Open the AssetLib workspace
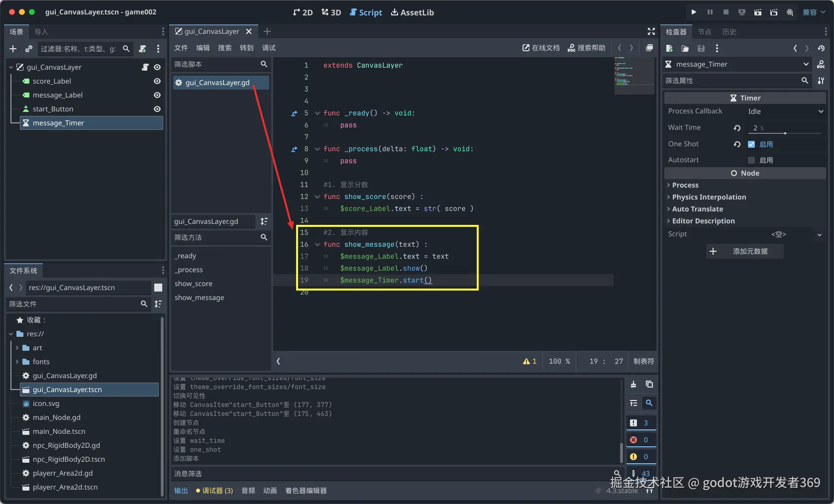The width and height of the screenshot is (834, 504). point(413,12)
